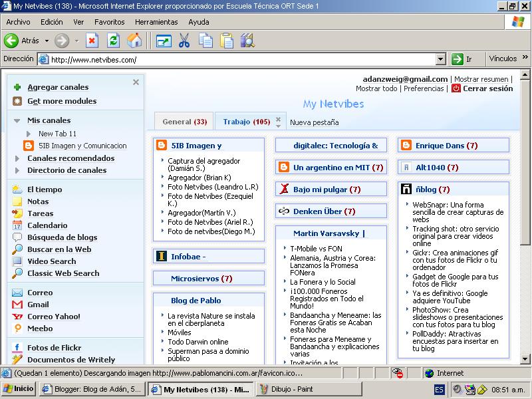
Task: Click the Correo Yahoo! icon
Action: [x=17, y=317]
